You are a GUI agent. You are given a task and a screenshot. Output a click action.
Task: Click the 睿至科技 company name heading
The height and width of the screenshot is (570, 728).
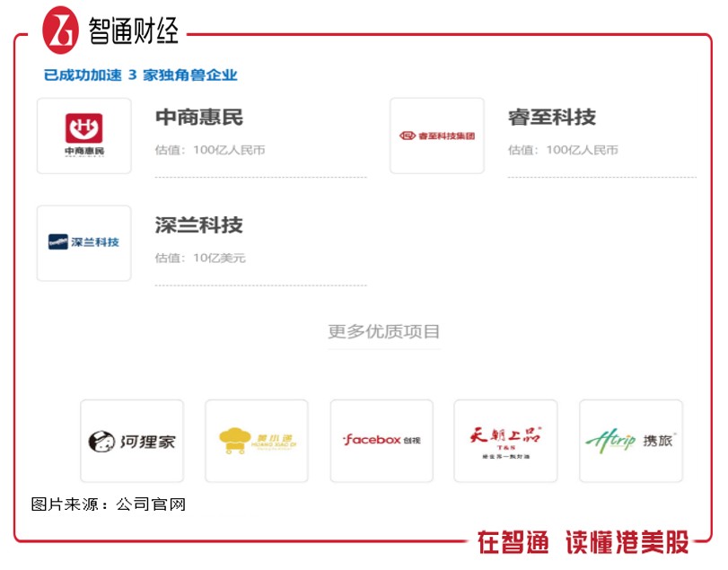point(552,117)
